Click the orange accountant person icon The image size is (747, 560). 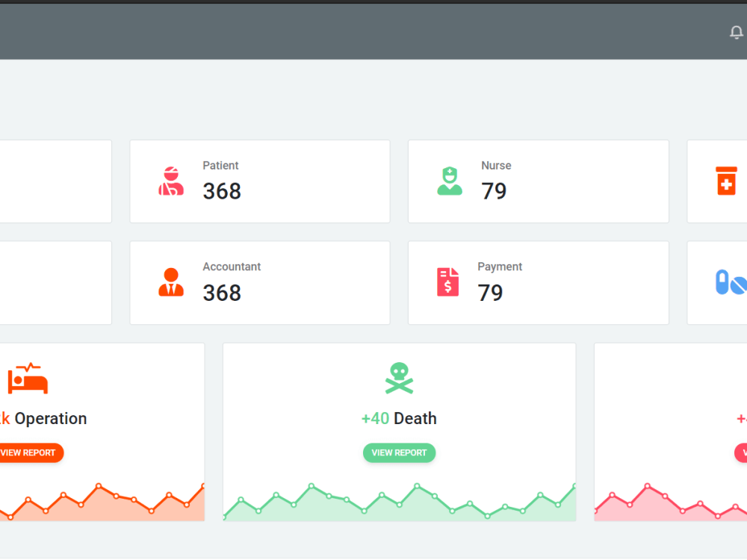[171, 282]
